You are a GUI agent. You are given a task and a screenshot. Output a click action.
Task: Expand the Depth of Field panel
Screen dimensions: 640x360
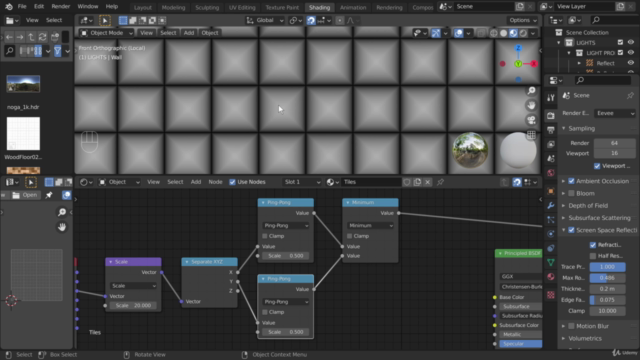coord(588,206)
